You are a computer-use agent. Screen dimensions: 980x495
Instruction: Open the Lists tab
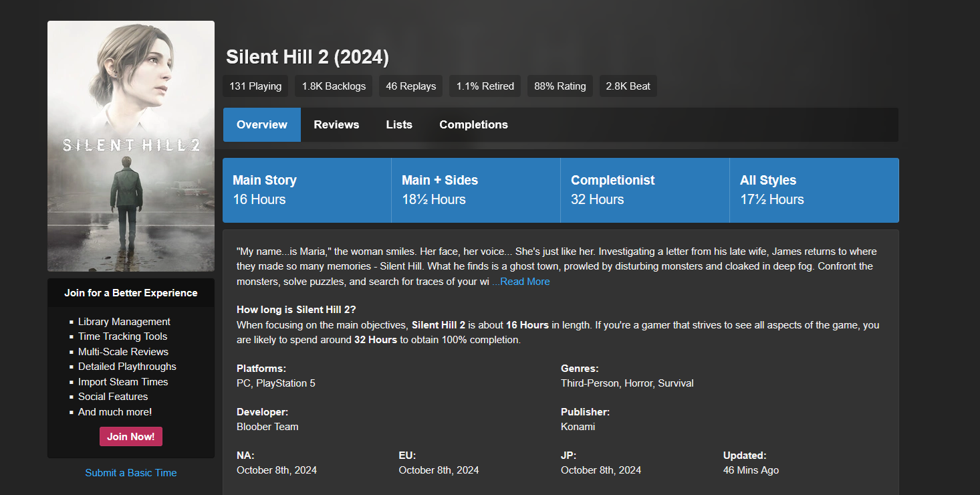[x=399, y=124]
